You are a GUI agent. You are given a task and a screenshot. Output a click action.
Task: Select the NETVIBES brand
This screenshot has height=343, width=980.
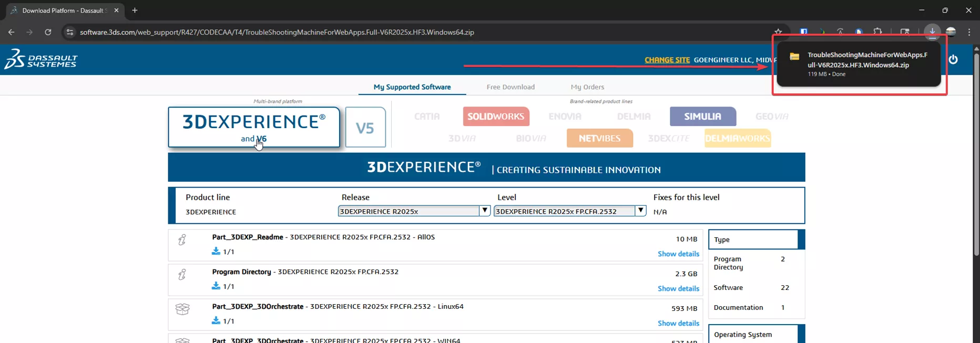pyautogui.click(x=599, y=138)
